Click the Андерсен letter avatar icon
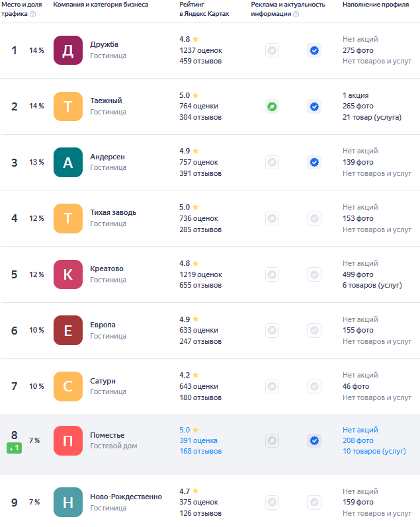 [x=67, y=162]
